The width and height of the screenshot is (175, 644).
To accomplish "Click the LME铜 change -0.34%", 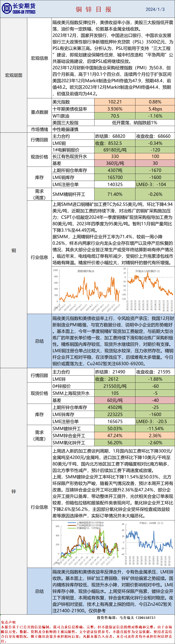I will coord(155,143).
